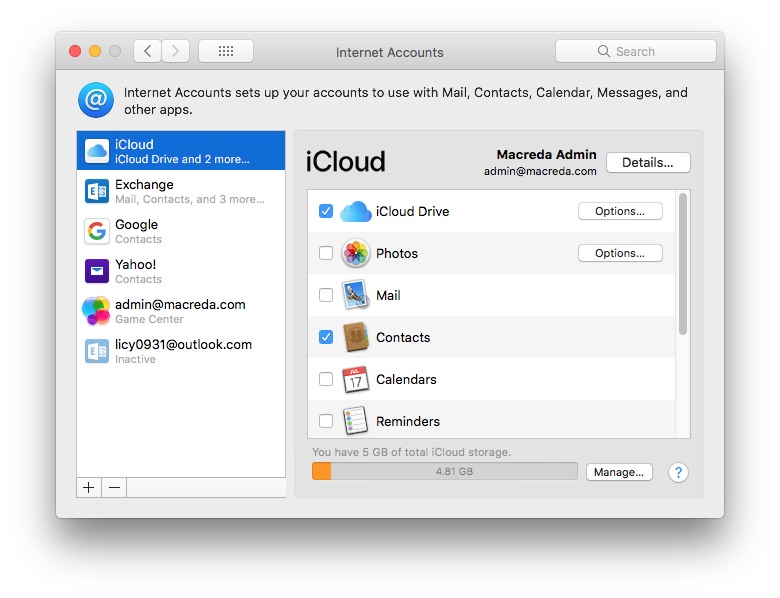Click the large iCloud heading
This screenshot has height=598, width=780.
[345, 161]
